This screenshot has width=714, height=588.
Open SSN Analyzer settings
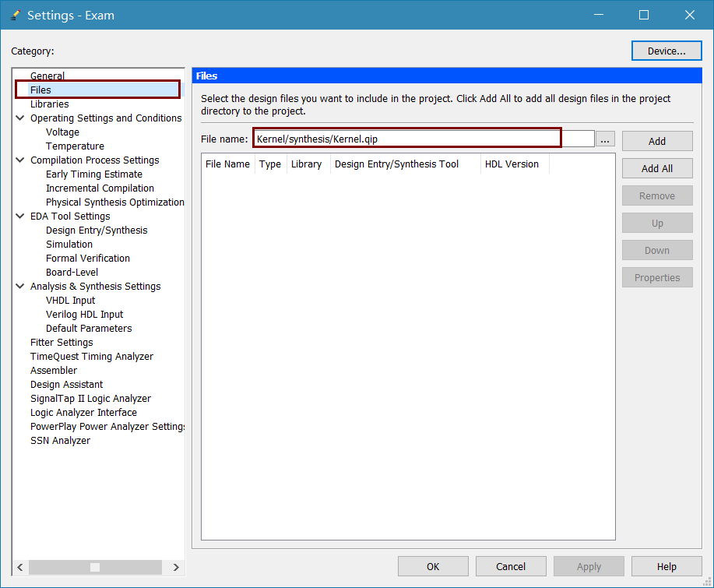[60, 441]
